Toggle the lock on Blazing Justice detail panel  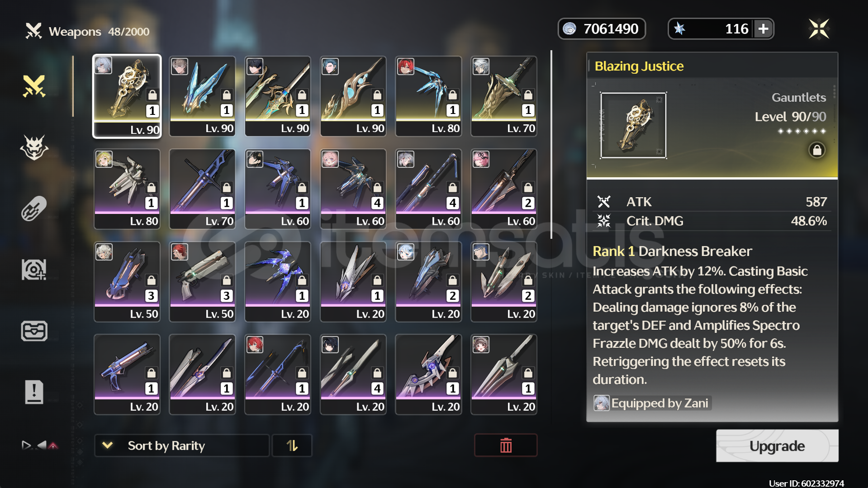(817, 150)
